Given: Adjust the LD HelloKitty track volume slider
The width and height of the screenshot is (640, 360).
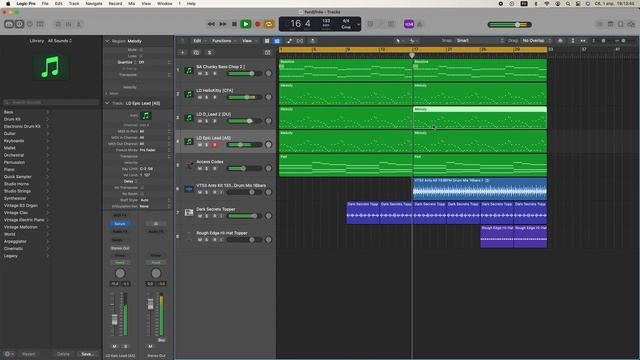Looking at the screenshot, I should 244,97.
